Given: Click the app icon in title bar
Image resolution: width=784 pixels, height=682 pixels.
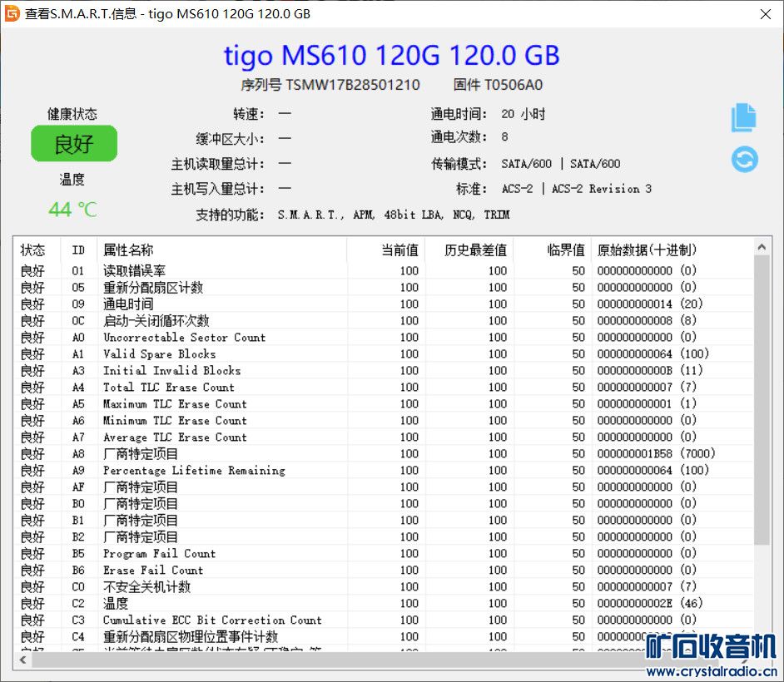Looking at the screenshot, I should pyautogui.click(x=12, y=13).
